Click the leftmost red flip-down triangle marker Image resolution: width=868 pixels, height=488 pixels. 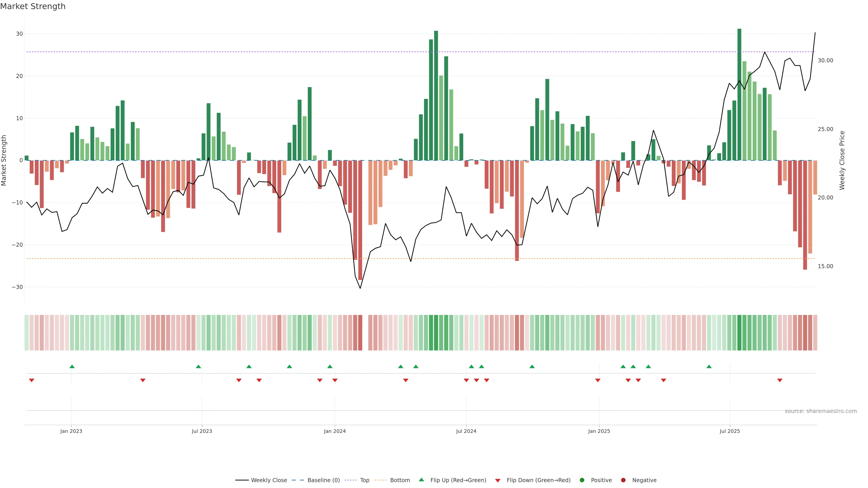(32, 380)
